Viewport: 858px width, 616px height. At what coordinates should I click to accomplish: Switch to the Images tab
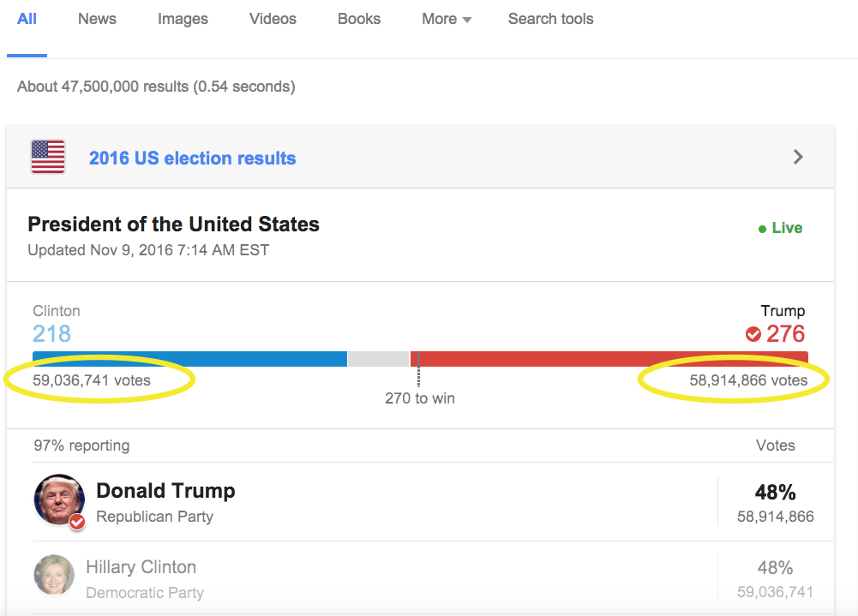tap(183, 19)
